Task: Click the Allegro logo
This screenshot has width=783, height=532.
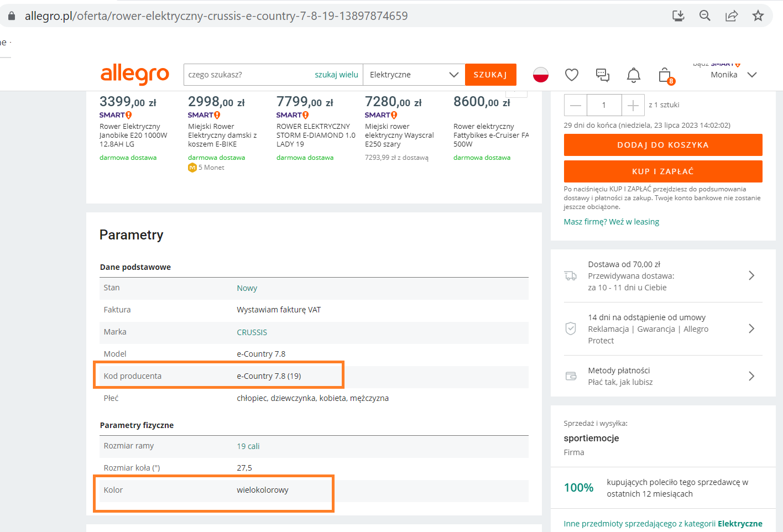Action: point(134,75)
